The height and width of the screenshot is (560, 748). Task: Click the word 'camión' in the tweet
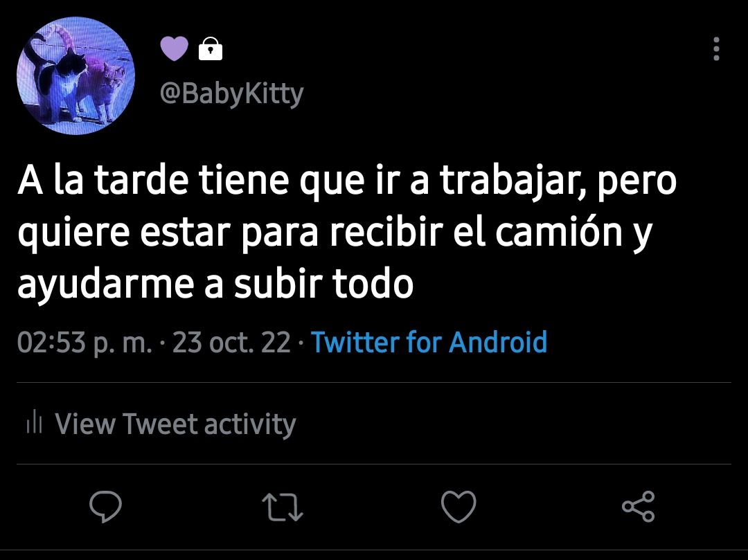559,233
